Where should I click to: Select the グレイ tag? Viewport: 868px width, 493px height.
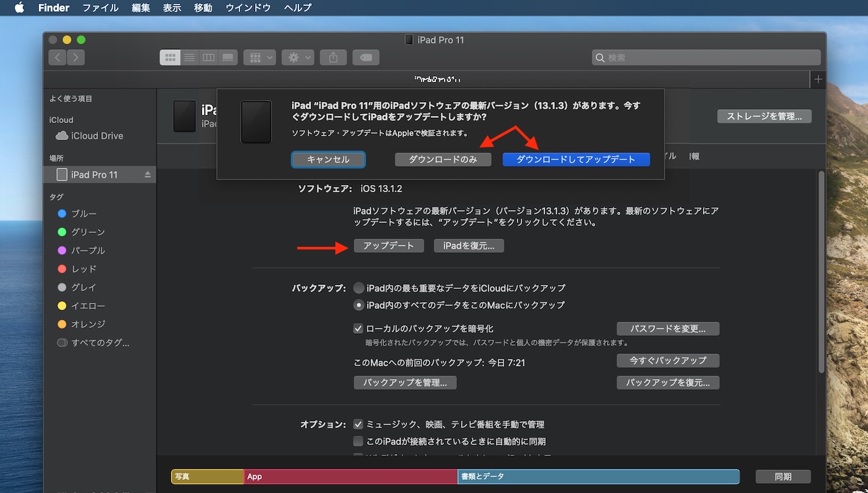(x=77, y=287)
